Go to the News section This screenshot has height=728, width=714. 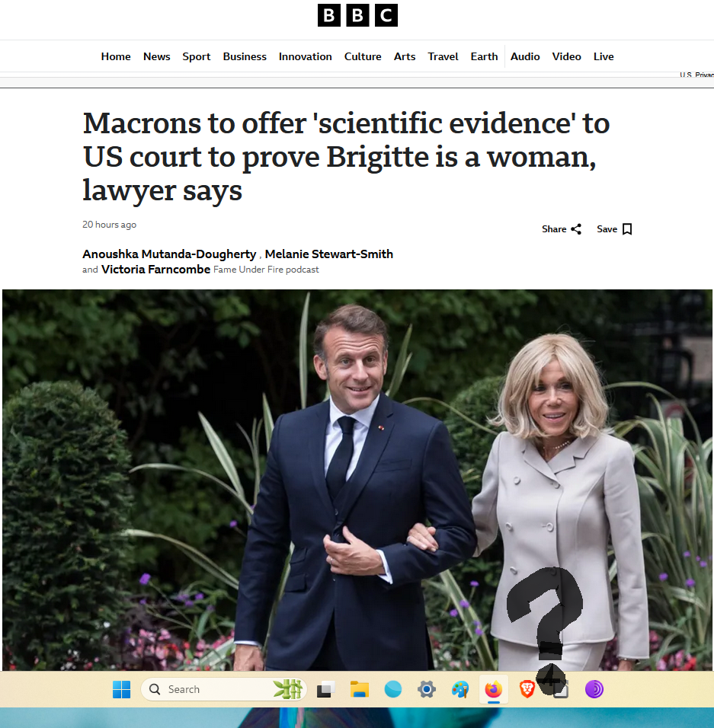[x=157, y=56]
